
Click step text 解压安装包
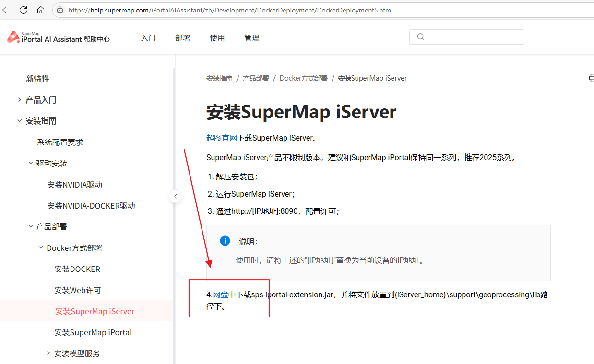click(237, 176)
